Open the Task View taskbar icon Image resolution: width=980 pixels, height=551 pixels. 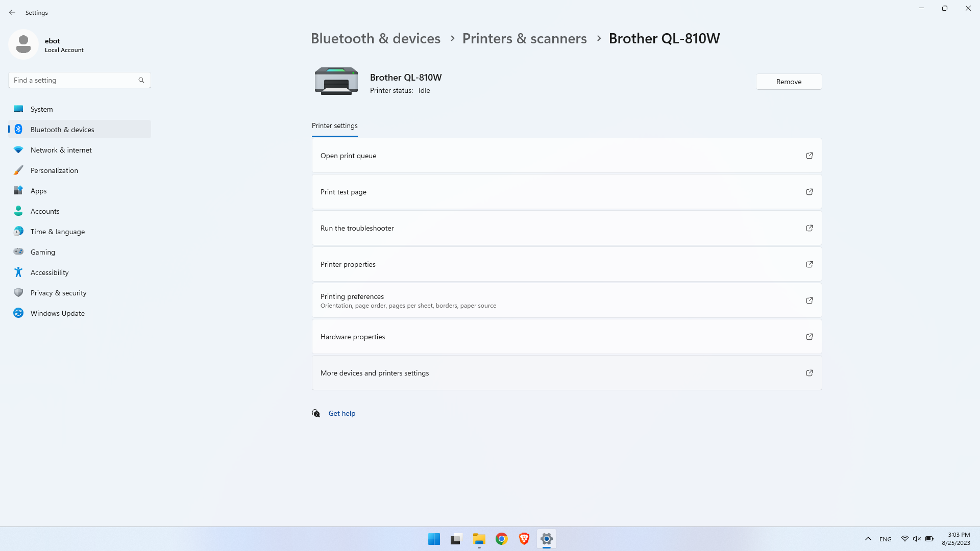click(x=457, y=539)
